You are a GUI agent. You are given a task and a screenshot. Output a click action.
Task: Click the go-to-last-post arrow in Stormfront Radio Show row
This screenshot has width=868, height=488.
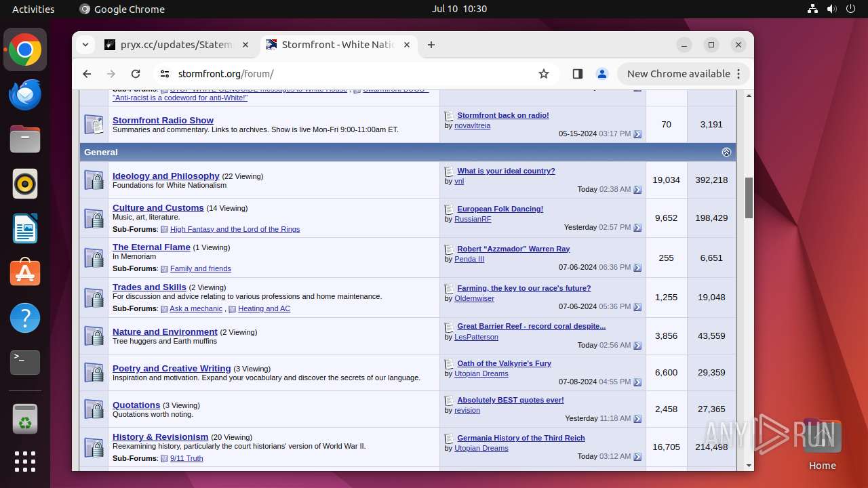click(637, 134)
